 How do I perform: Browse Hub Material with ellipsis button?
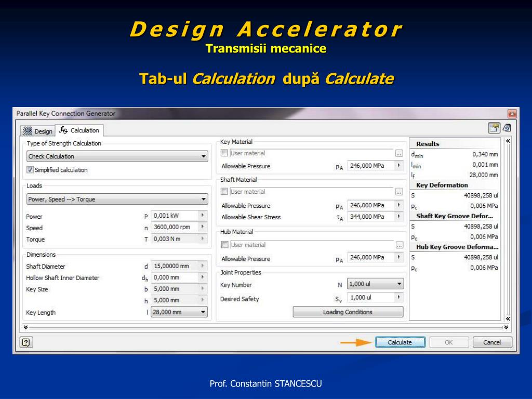click(399, 245)
